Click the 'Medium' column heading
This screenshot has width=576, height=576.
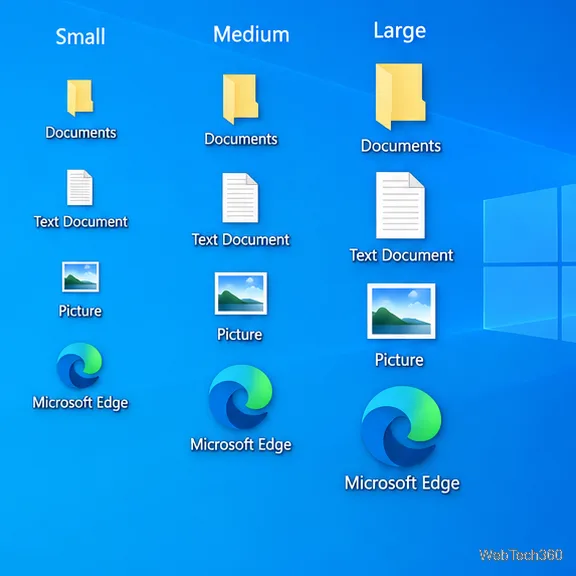click(251, 35)
